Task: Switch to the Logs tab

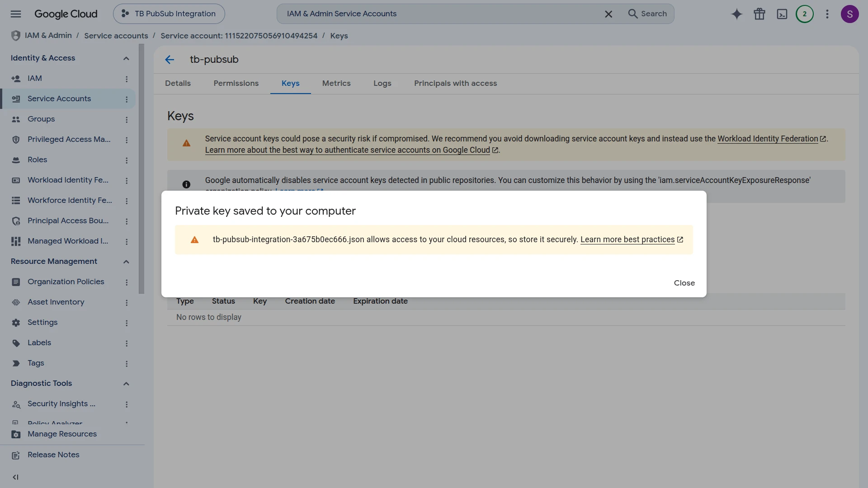Action: (382, 84)
